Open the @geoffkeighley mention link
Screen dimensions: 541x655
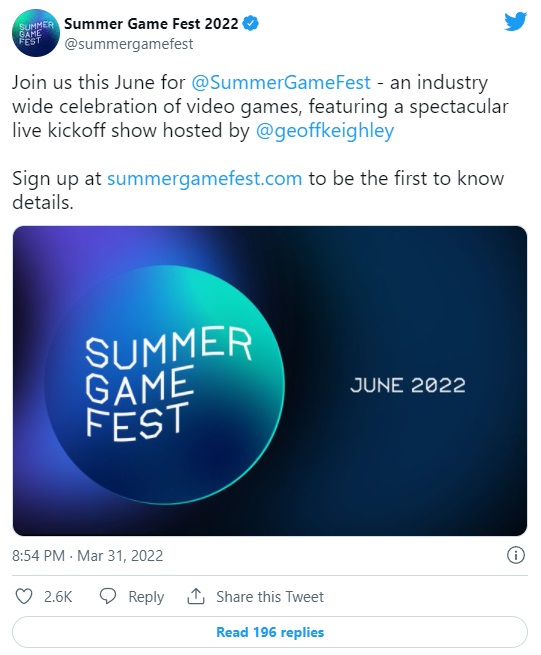[325, 131]
